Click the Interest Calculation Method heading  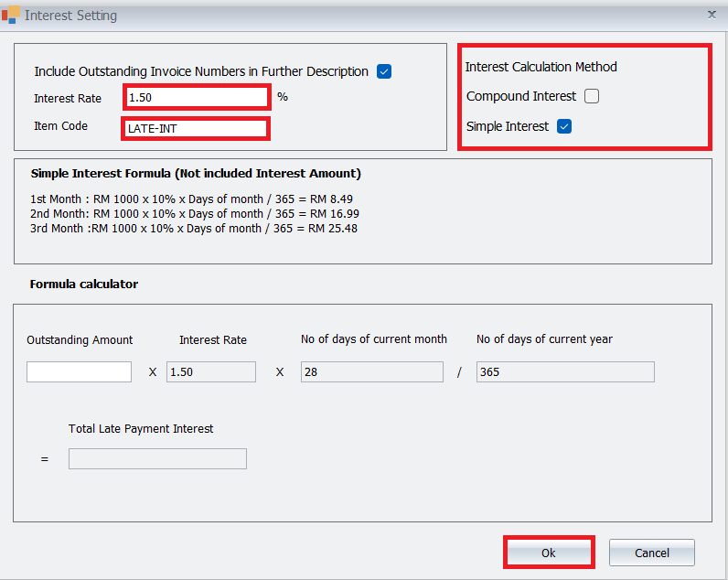[x=541, y=67]
